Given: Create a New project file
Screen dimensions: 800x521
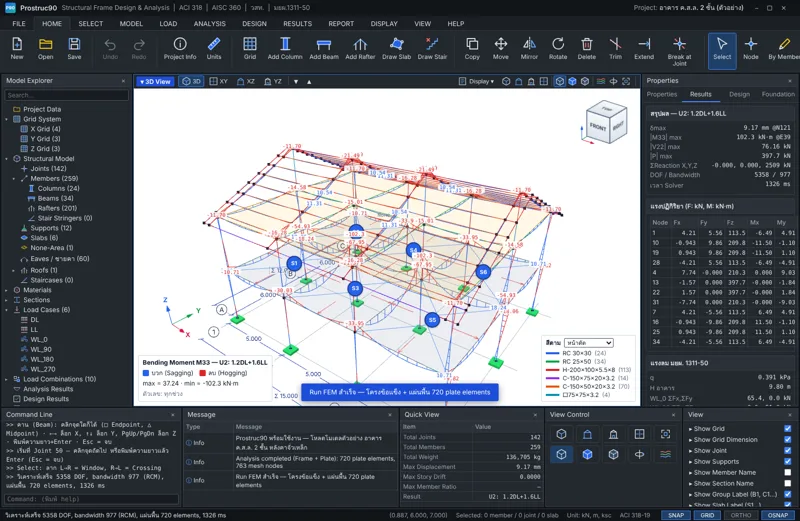Looking at the screenshot, I should [17, 49].
